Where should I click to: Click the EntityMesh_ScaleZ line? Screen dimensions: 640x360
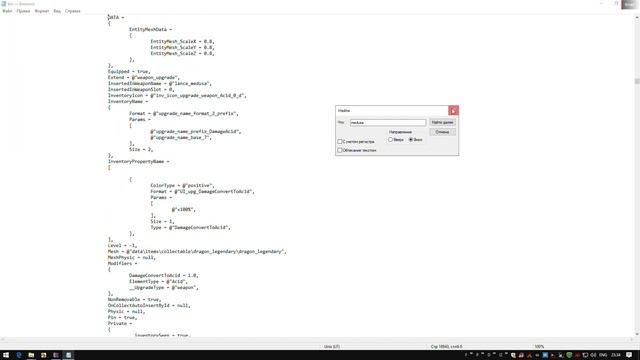[182, 53]
